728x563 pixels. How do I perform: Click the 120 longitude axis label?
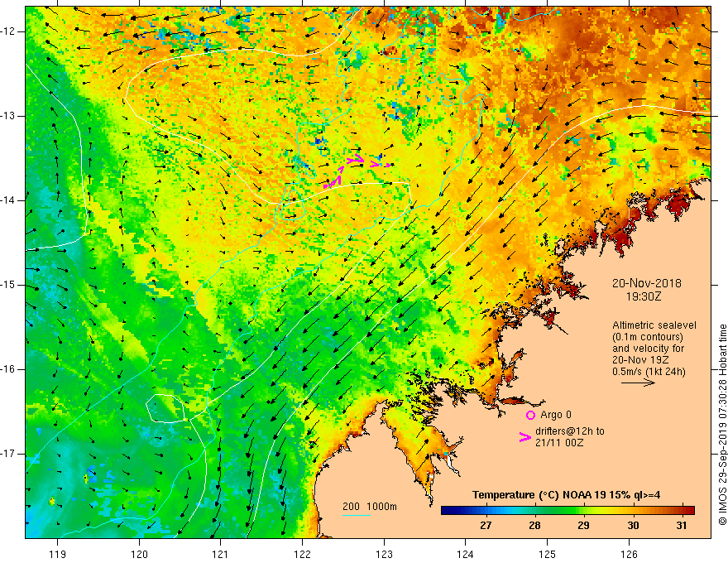[x=139, y=554]
